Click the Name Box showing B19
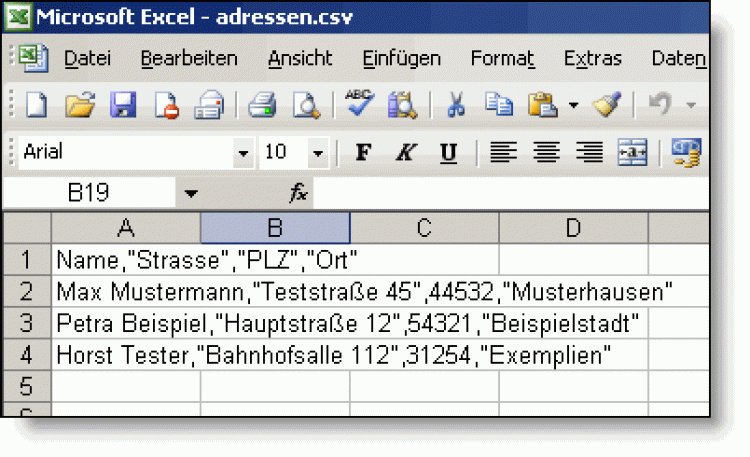 89,192
